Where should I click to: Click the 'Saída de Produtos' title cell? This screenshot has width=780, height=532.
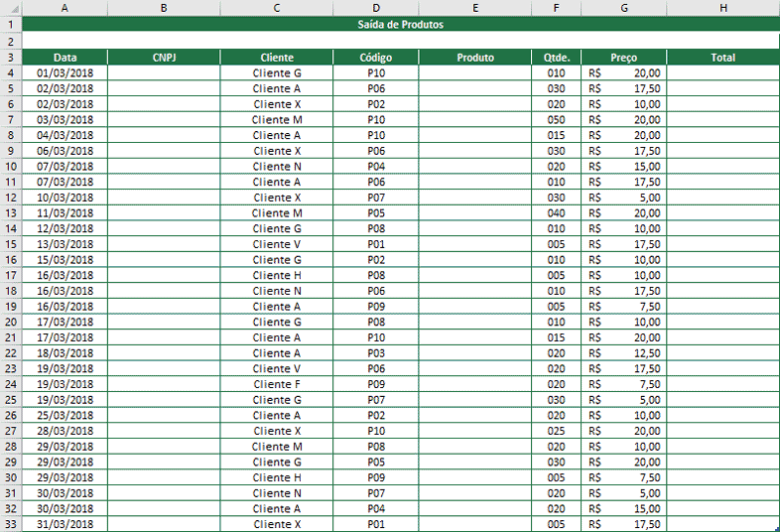click(x=401, y=24)
